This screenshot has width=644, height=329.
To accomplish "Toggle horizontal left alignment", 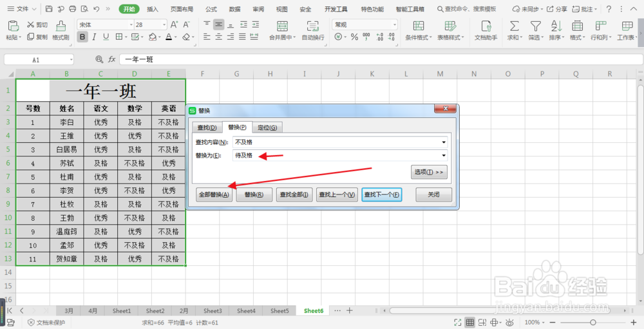I will pos(207,37).
